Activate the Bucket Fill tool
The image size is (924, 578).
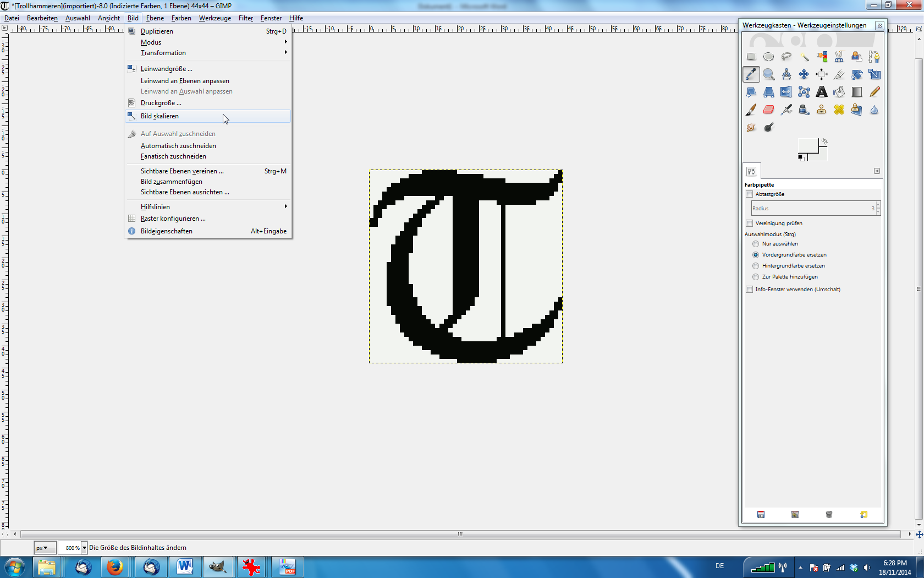[x=839, y=92]
